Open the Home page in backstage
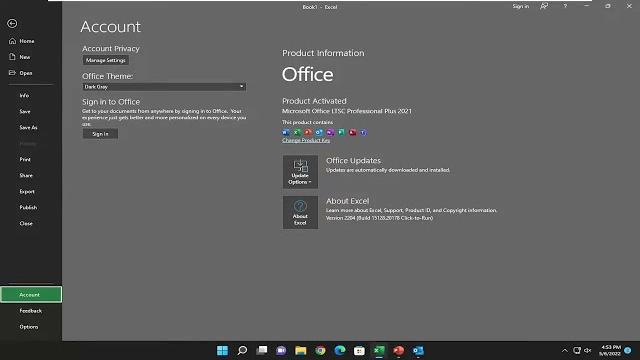The height and width of the screenshot is (360, 640). click(27, 41)
